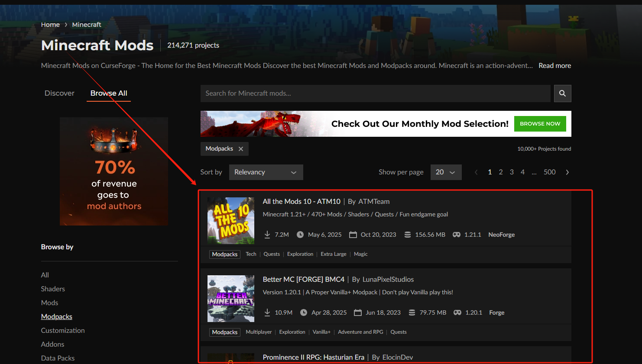
Task: Click the 10,000+ Projects found text
Action: point(544,149)
